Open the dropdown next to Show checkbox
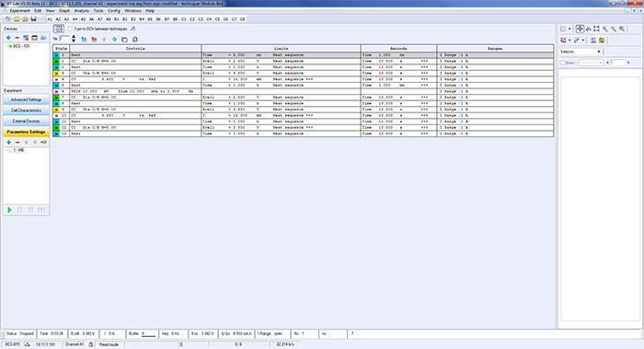644x349 pixels. pyautogui.click(x=591, y=63)
